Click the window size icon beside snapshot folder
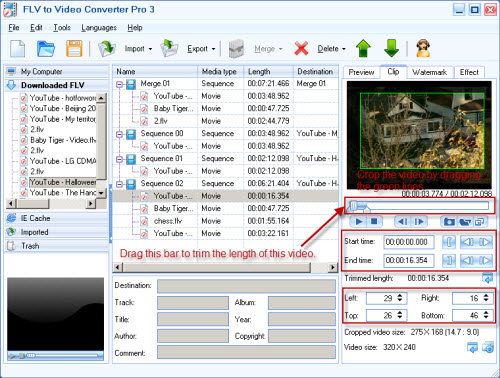The image size is (500, 378). point(480,222)
